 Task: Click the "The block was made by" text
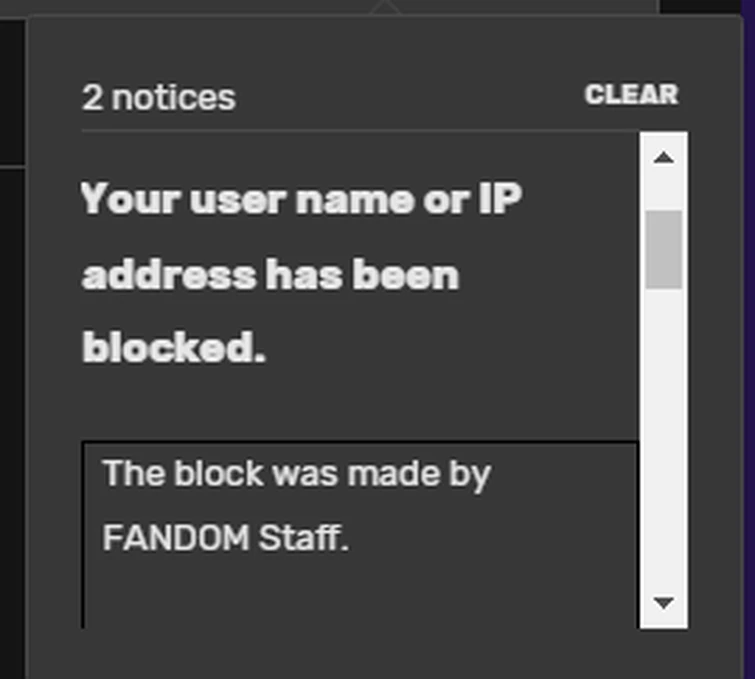tap(296, 474)
